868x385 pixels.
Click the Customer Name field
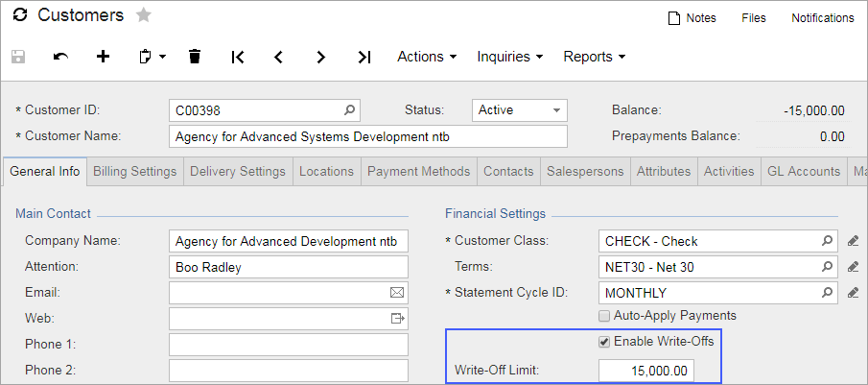pos(368,136)
